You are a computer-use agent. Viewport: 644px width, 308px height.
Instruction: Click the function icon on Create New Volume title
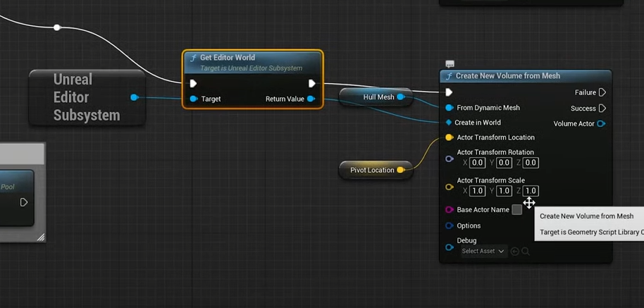449,76
